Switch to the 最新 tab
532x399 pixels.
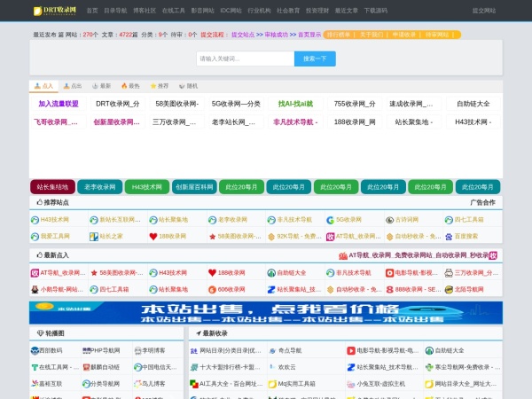tap(102, 86)
